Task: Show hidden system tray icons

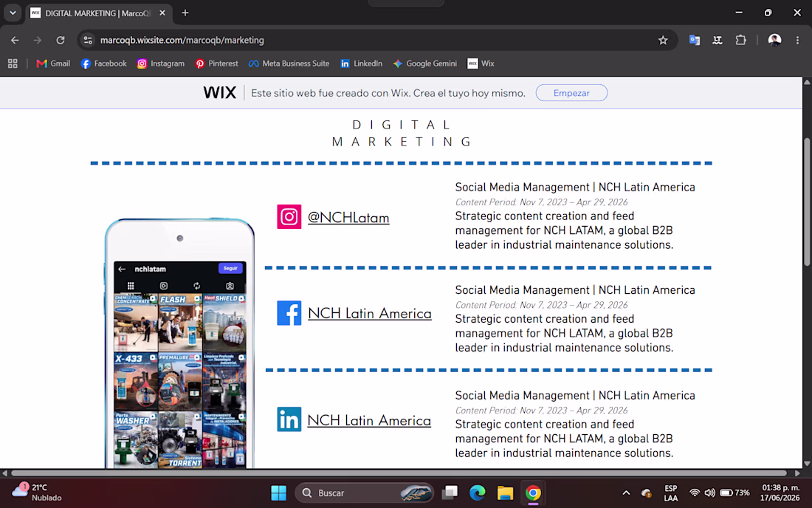Action: click(x=626, y=493)
